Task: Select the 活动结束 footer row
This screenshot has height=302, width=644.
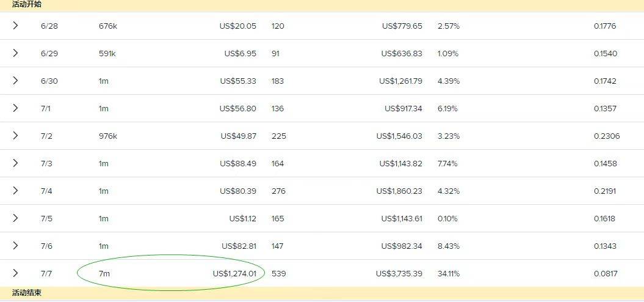Action: point(322,293)
